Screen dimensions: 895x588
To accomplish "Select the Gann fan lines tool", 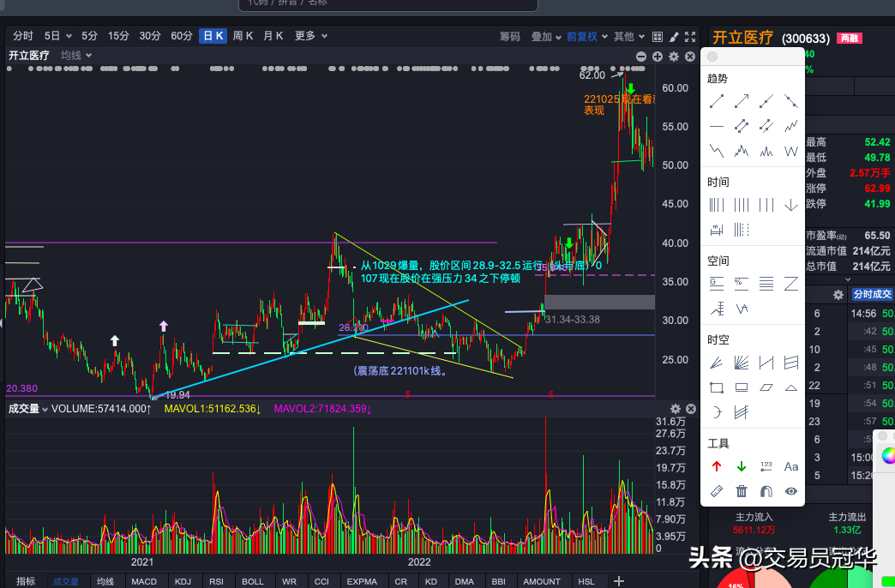I will 742,363.
